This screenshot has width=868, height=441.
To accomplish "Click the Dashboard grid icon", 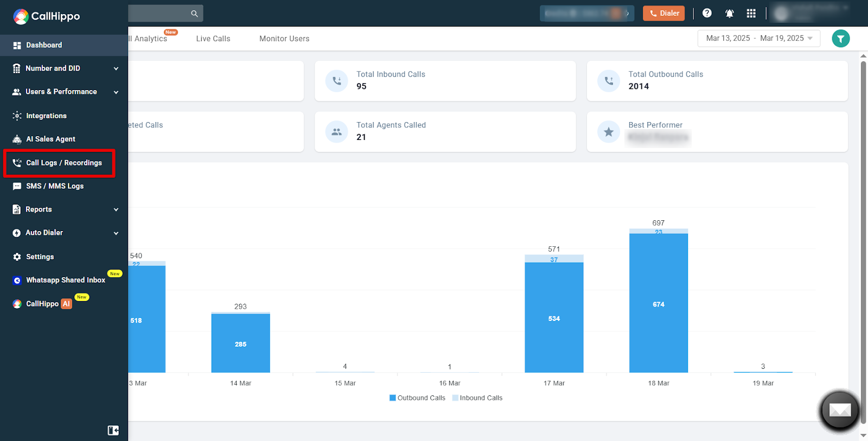I will 17,46.
